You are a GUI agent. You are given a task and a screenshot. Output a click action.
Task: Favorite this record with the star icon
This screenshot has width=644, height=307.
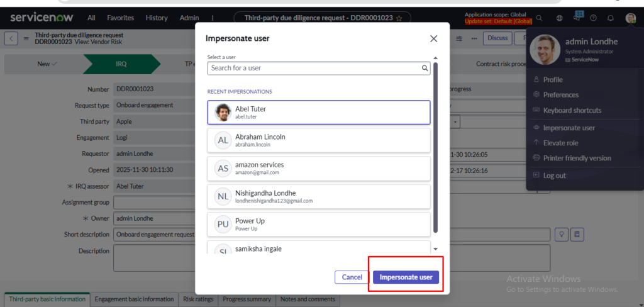coord(399,18)
